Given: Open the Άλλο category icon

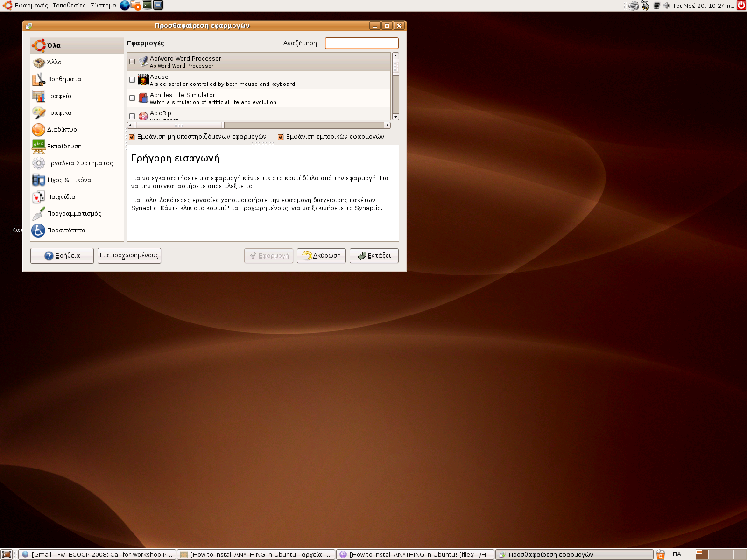Looking at the screenshot, I should point(39,63).
